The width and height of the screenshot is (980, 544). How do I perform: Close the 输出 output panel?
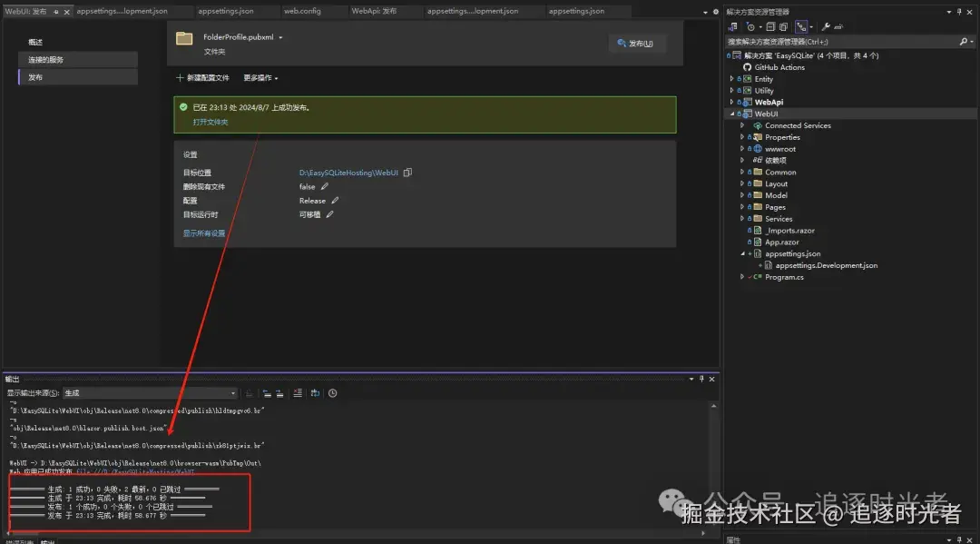(711, 379)
